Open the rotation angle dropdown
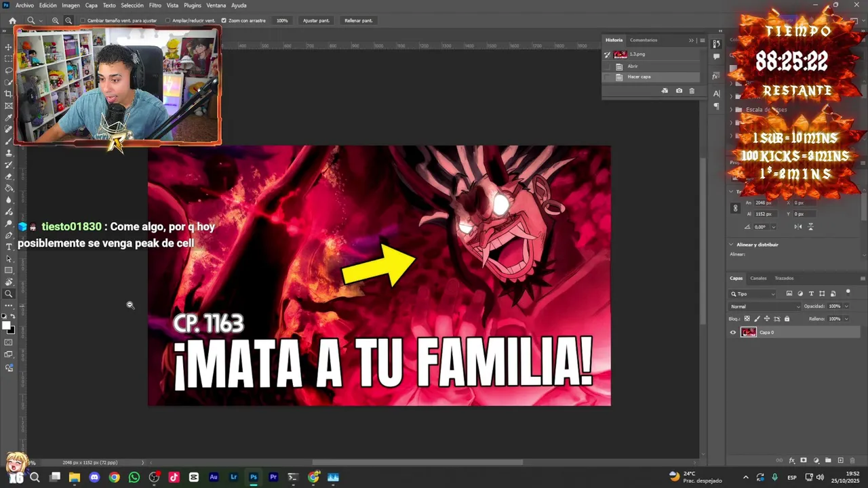 coord(773,226)
